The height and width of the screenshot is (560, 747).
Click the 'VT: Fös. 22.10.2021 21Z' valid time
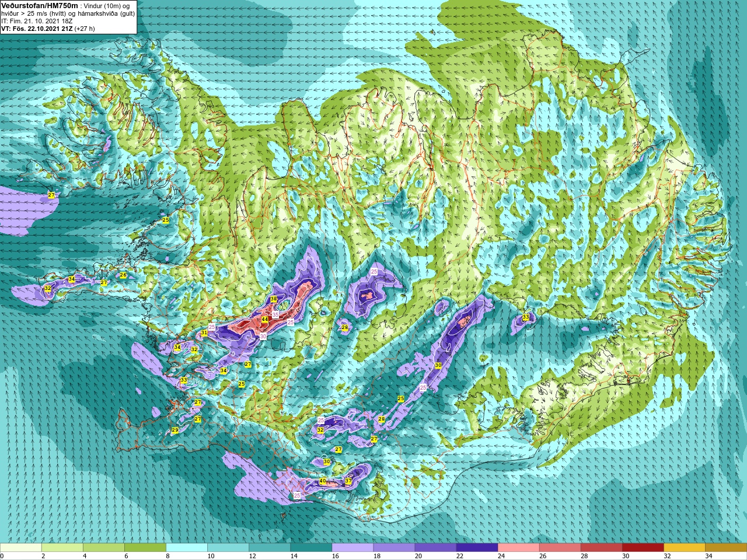[37, 28]
